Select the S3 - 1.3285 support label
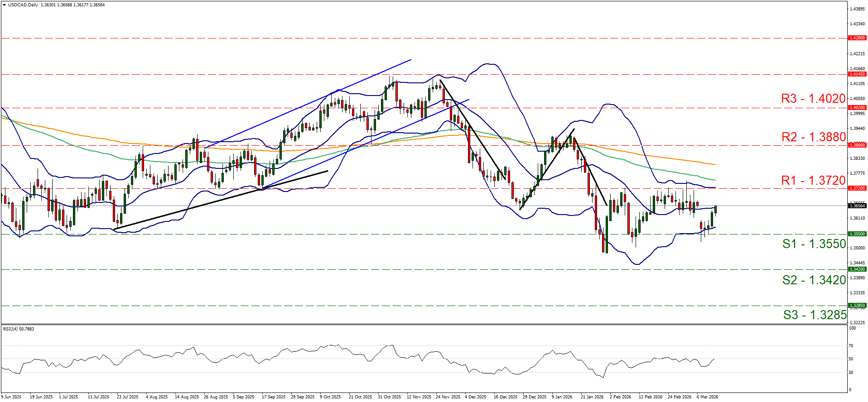Image resolution: width=868 pixels, height=402 pixels. click(815, 315)
